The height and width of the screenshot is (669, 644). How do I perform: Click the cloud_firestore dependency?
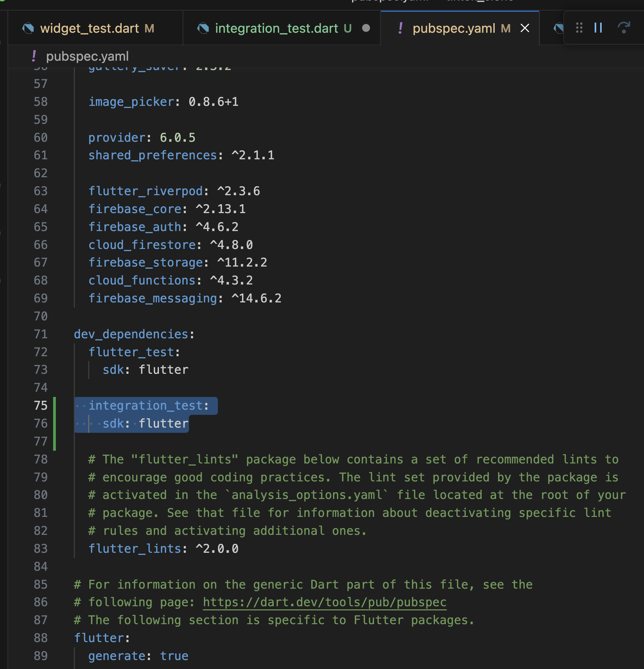(x=171, y=245)
